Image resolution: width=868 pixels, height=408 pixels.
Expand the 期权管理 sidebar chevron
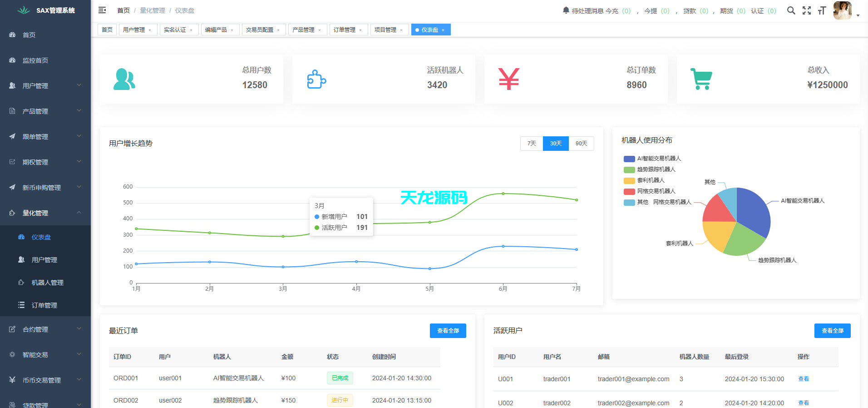pyautogui.click(x=79, y=161)
